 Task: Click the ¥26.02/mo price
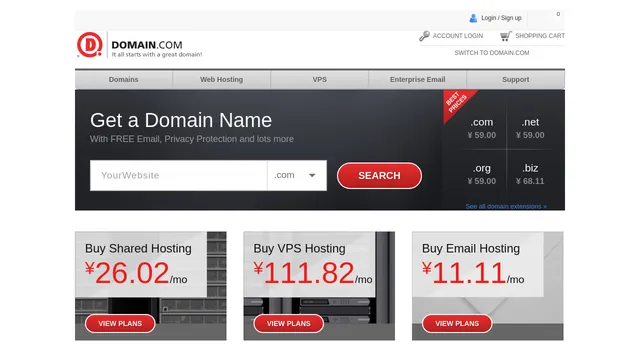tap(136, 273)
